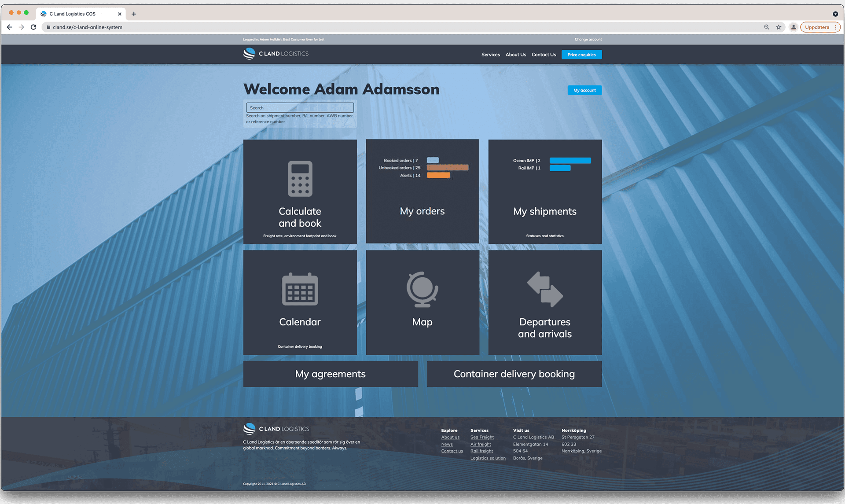Open the Sea Freight footer link

482,437
